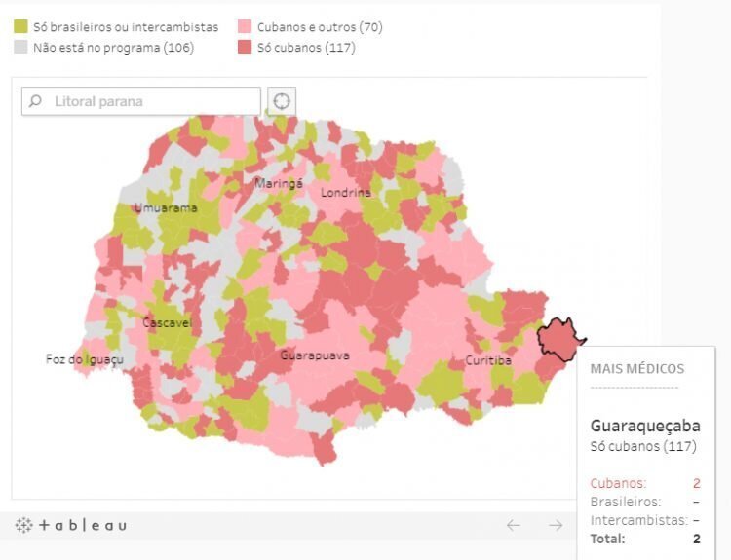731x560 pixels.
Task: Filter by Só cubanos (117) legend label
Action: pyautogui.click(x=306, y=48)
